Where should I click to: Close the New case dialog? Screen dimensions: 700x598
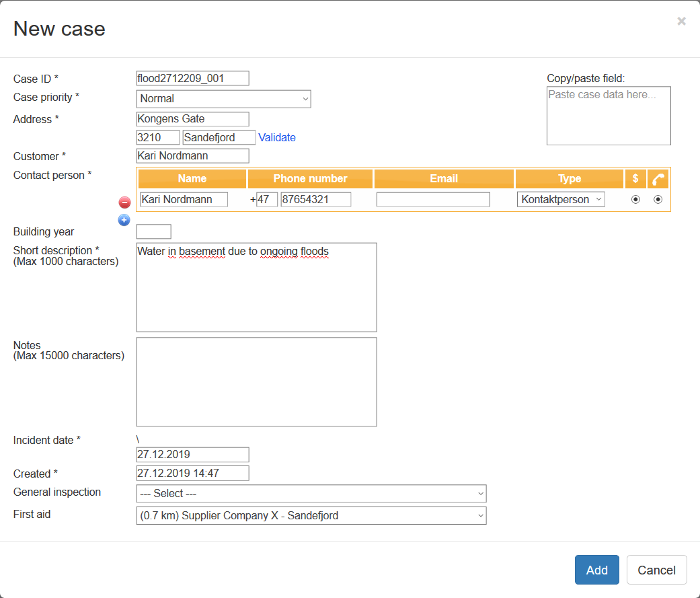(681, 22)
